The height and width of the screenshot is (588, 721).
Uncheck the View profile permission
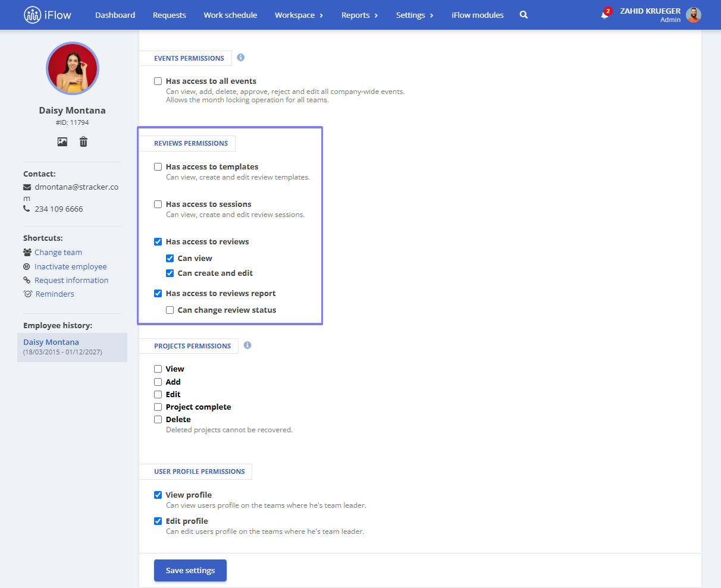(158, 495)
